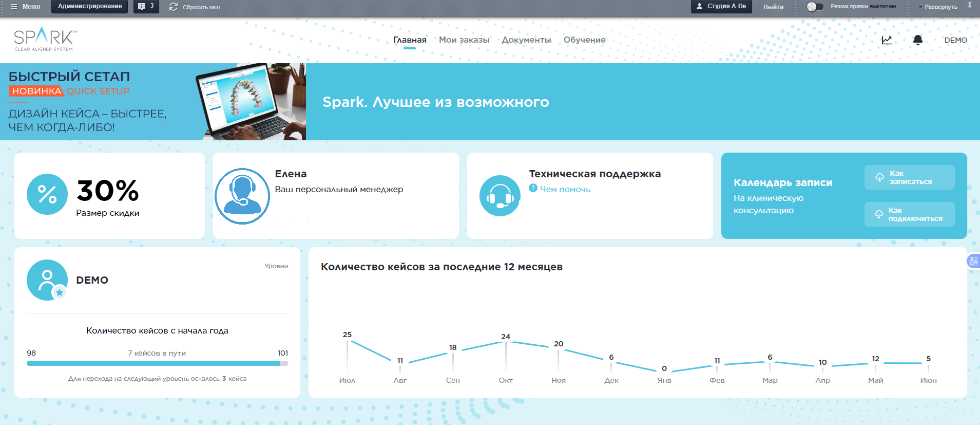
Task: Go to the Документы tab
Action: (x=526, y=40)
